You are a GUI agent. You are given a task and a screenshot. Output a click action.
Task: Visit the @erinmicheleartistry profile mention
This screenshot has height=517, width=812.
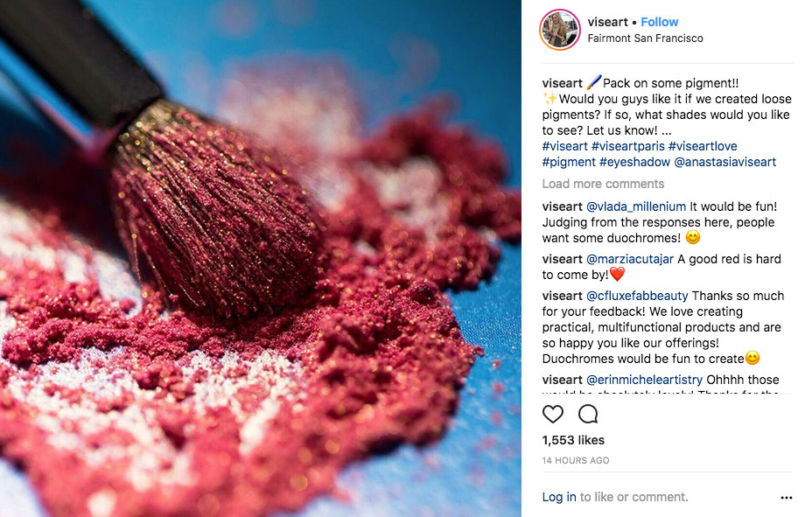[644, 380]
